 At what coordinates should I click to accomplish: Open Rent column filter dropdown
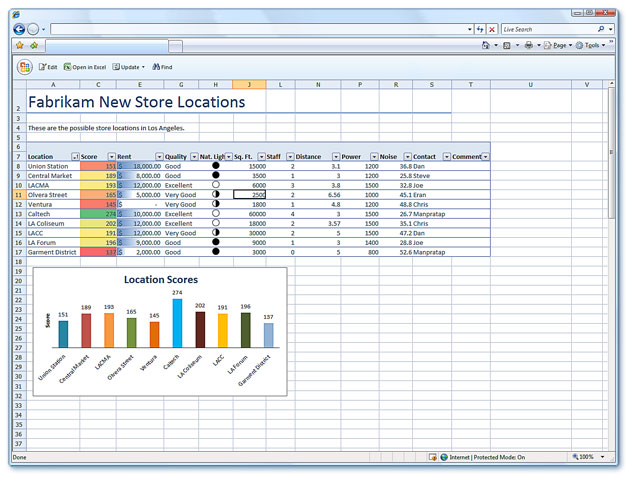click(x=160, y=157)
